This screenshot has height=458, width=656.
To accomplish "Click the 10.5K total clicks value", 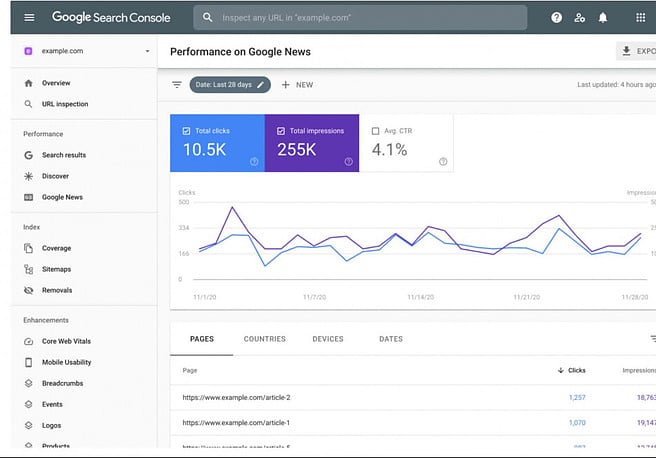I will [x=205, y=150].
